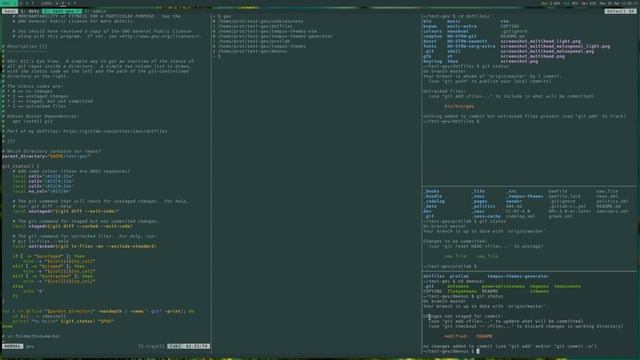Click the '~/test-gev/protlab $' empty prompt
Image resolution: width=640 pixels, height=360 pixels.
pyautogui.click(x=450, y=266)
